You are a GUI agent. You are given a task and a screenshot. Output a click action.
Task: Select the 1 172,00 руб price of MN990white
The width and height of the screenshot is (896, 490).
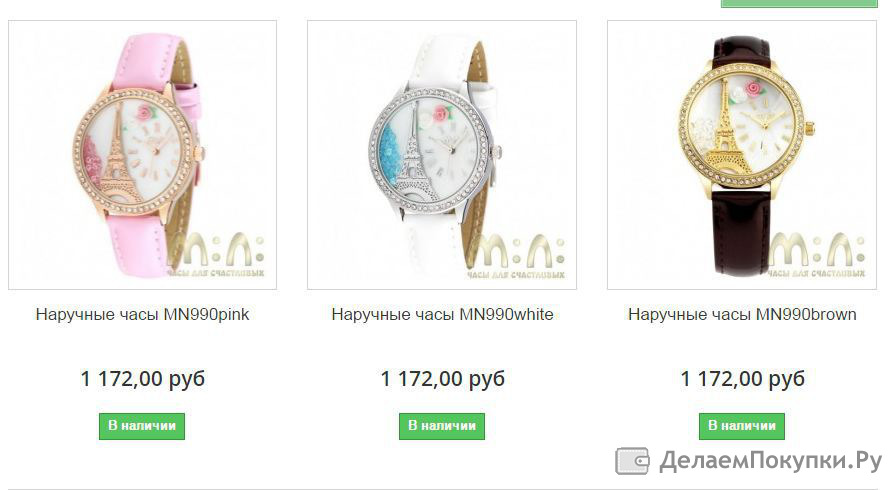442,379
